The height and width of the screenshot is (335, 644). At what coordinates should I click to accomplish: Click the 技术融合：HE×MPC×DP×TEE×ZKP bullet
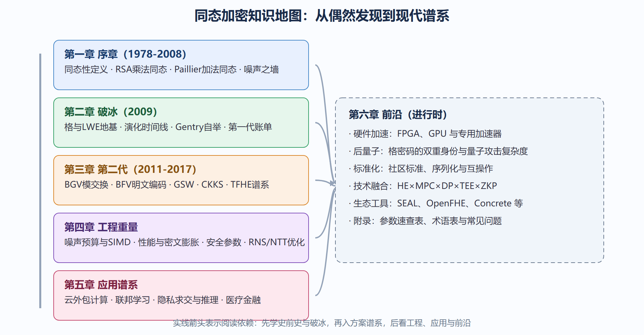tap(423, 186)
